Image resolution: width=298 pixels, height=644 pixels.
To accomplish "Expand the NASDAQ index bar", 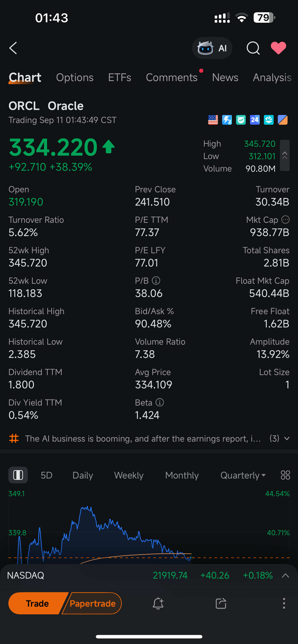I will point(285,576).
